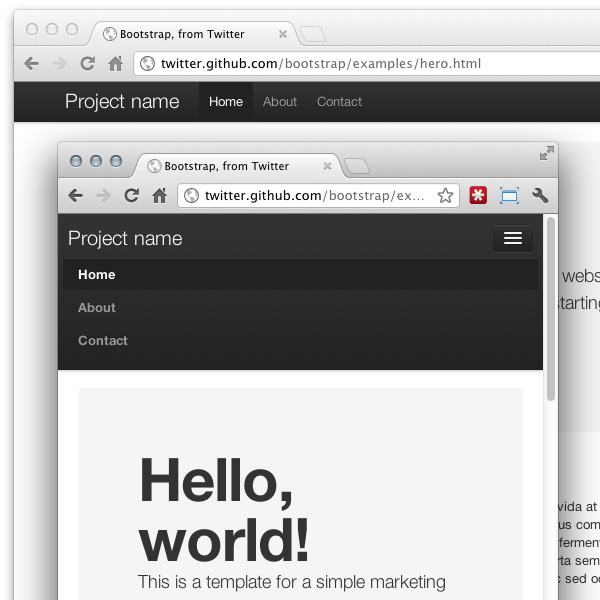Click the back arrow in the front browser window
The height and width of the screenshot is (600, 600).
tap(75, 196)
